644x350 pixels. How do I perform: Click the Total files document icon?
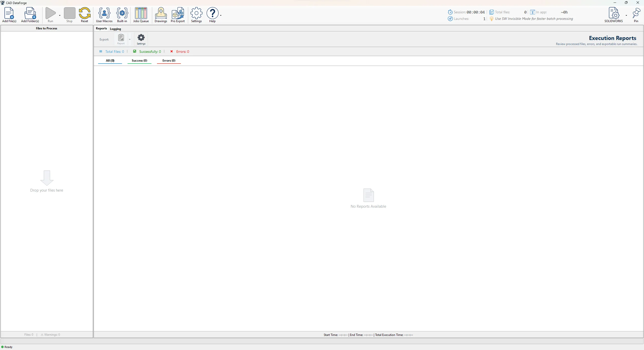pyautogui.click(x=491, y=12)
